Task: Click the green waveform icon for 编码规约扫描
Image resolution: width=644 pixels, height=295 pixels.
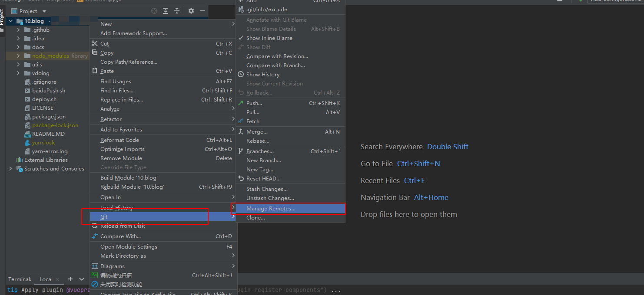Action: click(95, 275)
